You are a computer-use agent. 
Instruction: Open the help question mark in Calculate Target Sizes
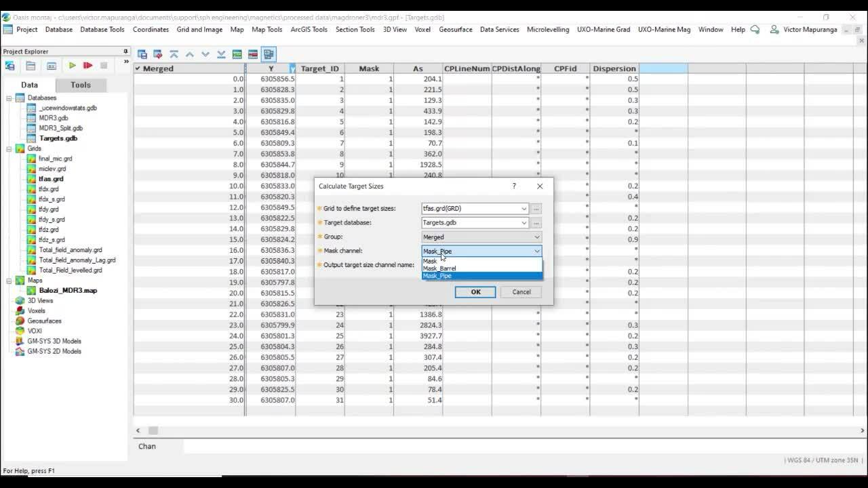(513, 186)
